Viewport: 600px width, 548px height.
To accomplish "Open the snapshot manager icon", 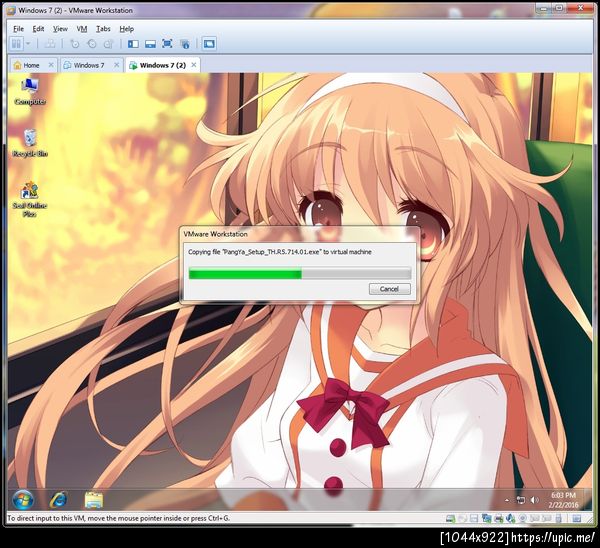I will (109, 44).
